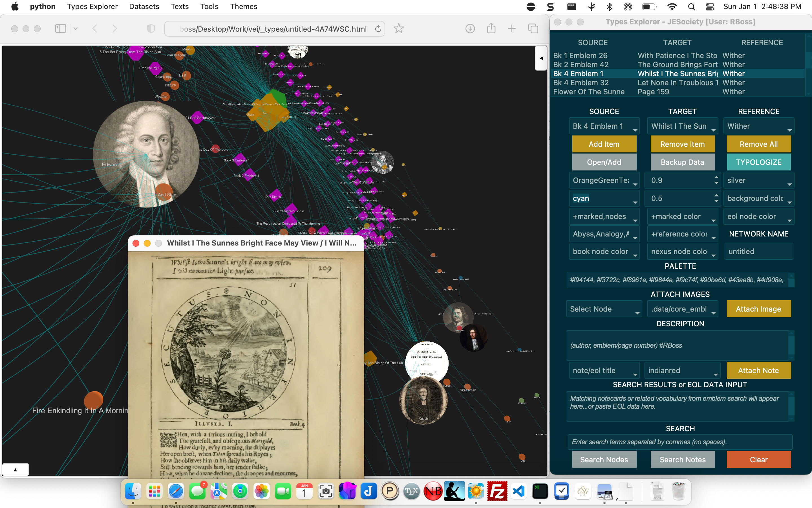Open OrangeGreenTeal palette dropdown
812x508 pixels.
coord(604,180)
